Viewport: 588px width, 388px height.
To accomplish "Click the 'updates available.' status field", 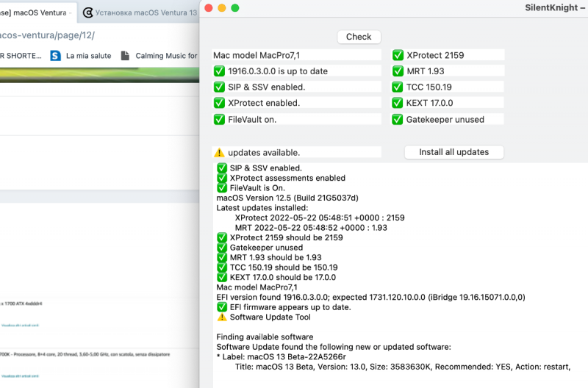I will point(297,153).
